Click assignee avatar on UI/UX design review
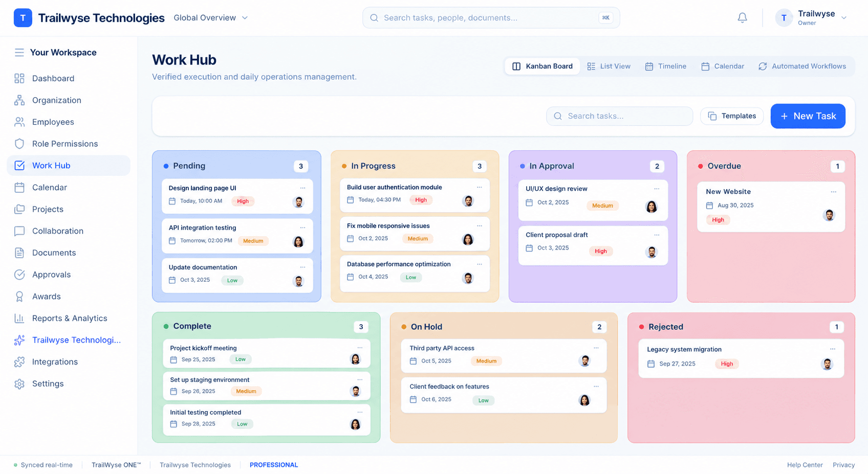868x474 pixels. click(652, 207)
